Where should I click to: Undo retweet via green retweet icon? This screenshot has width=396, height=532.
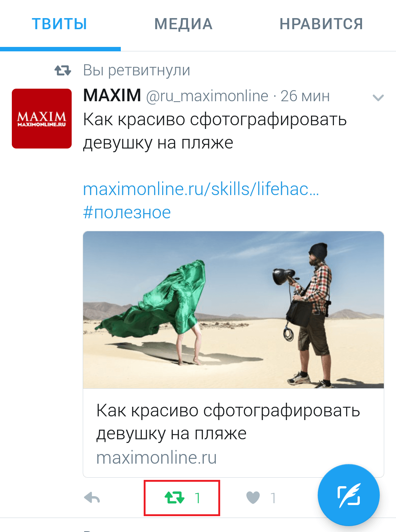174,498
